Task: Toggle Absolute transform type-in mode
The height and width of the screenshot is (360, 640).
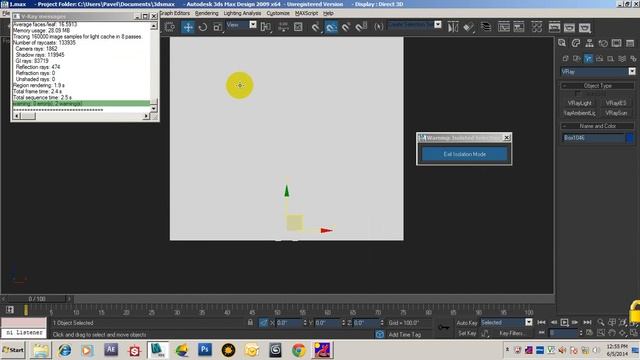Action: pyautogui.click(x=263, y=322)
